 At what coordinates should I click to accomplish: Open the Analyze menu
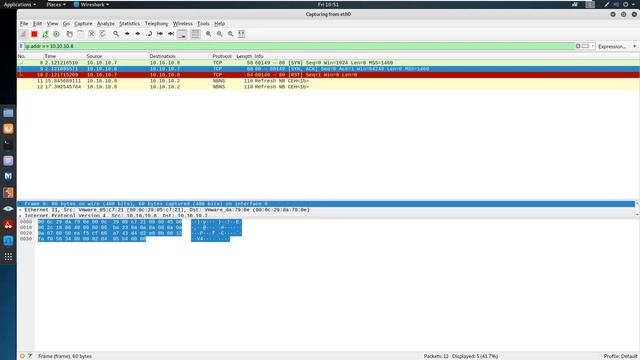tap(106, 24)
